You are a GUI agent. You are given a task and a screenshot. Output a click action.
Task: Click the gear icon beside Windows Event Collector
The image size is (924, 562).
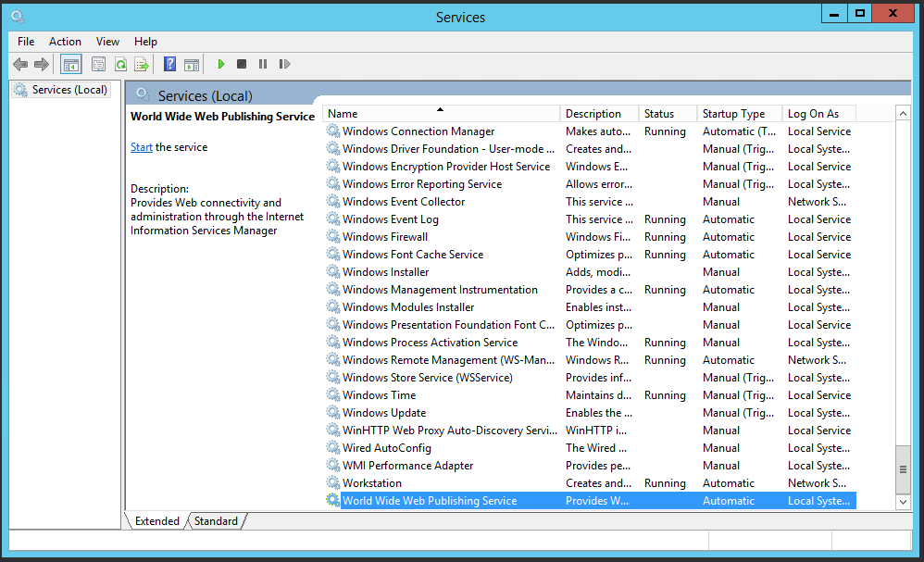(333, 201)
